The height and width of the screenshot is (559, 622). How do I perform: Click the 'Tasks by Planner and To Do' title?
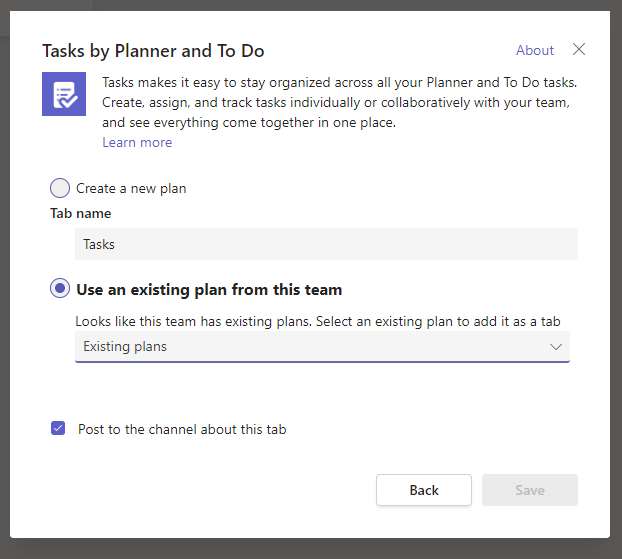click(x=153, y=51)
